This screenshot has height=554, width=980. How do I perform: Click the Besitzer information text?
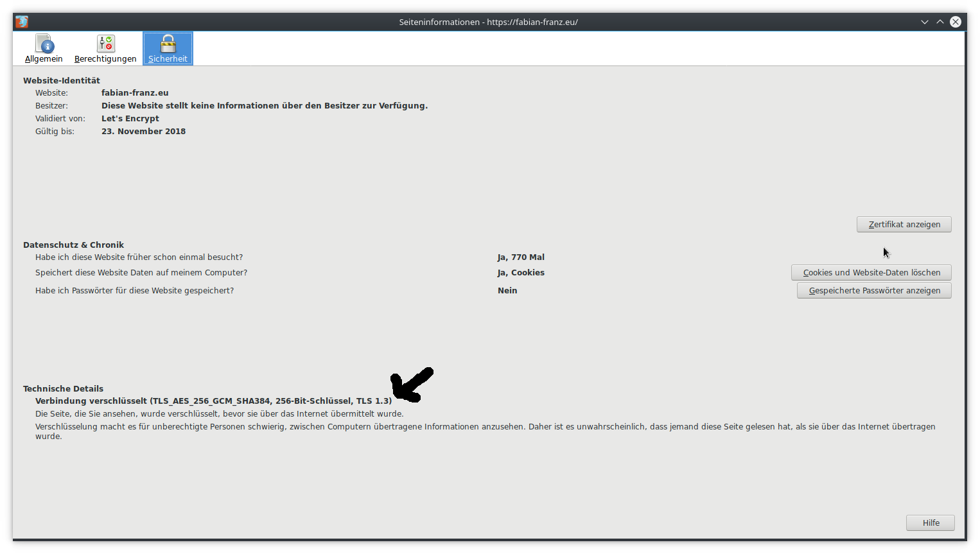265,105
